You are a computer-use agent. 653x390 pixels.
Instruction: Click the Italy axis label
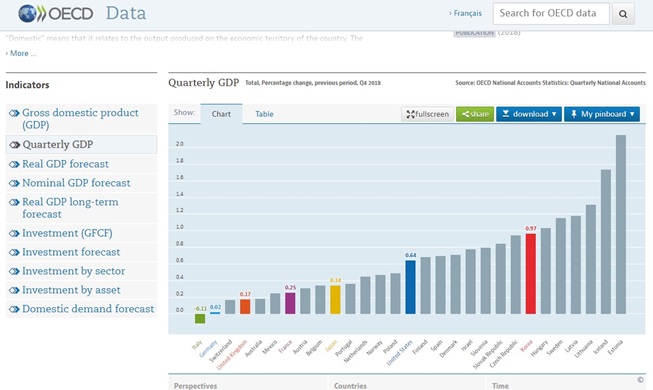pos(197,345)
